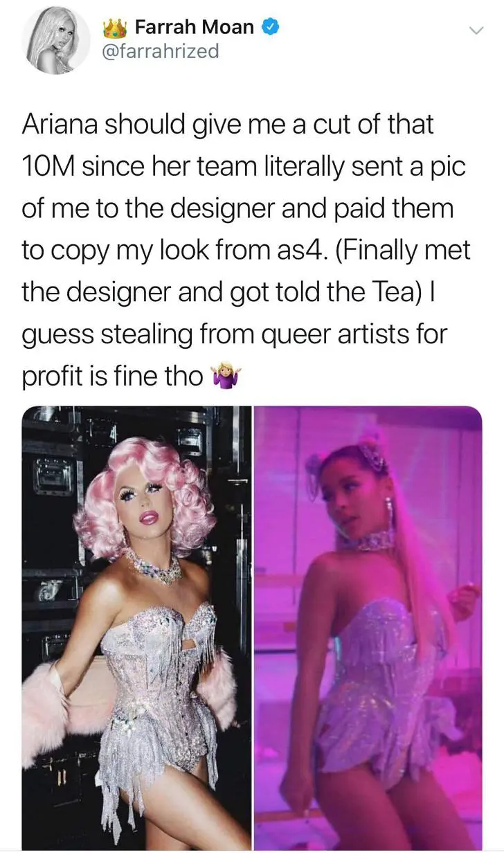This screenshot has height=857, width=504.
Task: Expand tweet options with the top-right chevron
Action: (x=475, y=30)
